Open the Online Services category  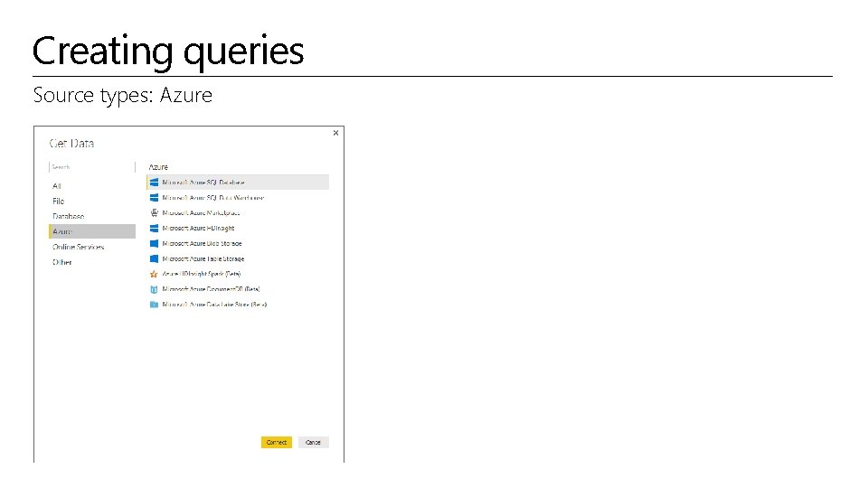tap(78, 247)
